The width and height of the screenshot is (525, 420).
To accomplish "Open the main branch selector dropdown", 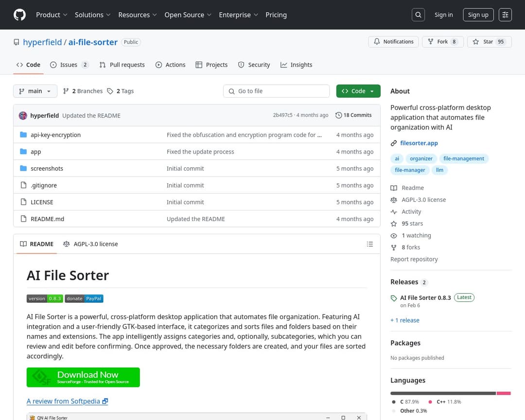I will [35, 91].
